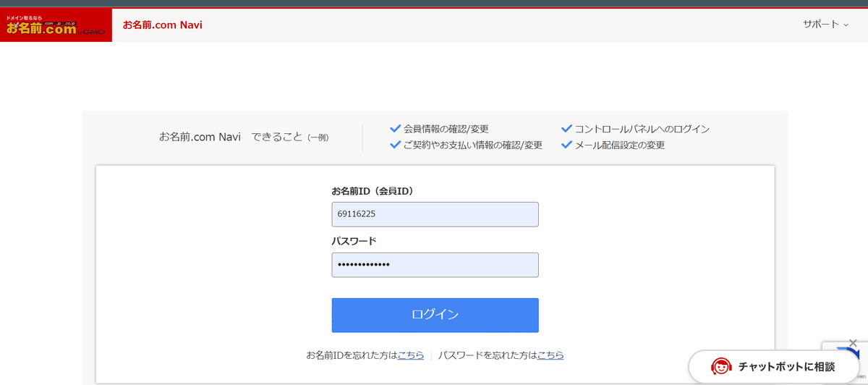The width and height of the screenshot is (868, 385).
Task: Click the メール配信設定の変更 text
Action: (619, 145)
